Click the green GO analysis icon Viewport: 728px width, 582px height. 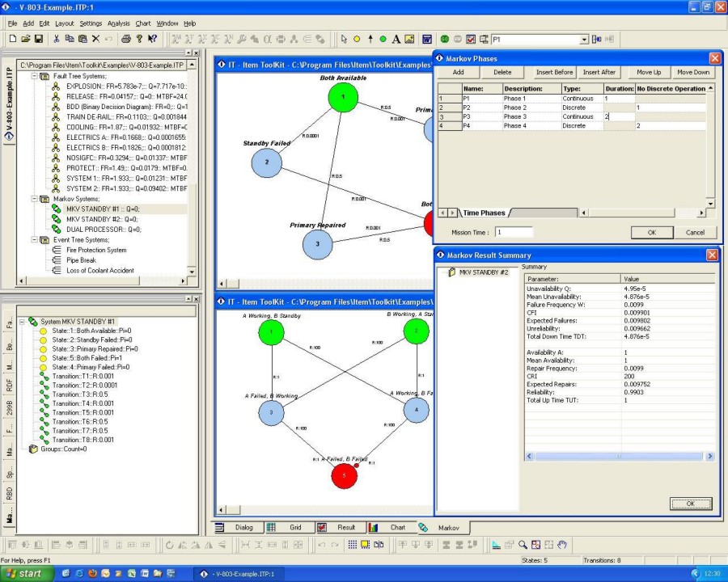pyautogui.click(x=444, y=40)
